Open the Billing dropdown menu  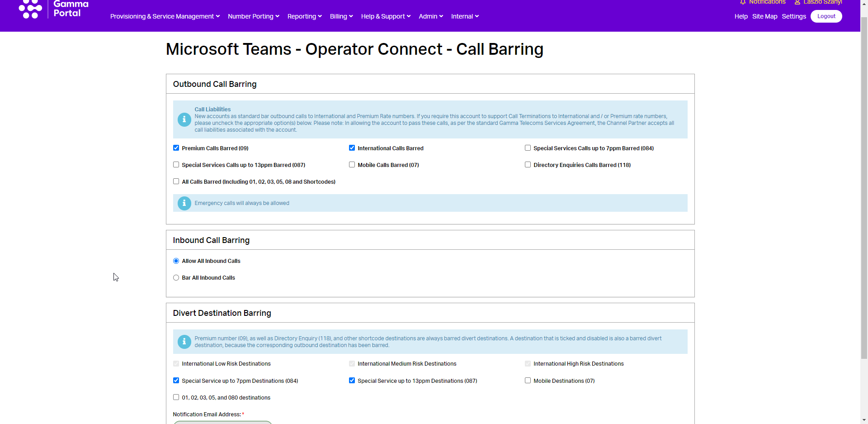pyautogui.click(x=341, y=16)
